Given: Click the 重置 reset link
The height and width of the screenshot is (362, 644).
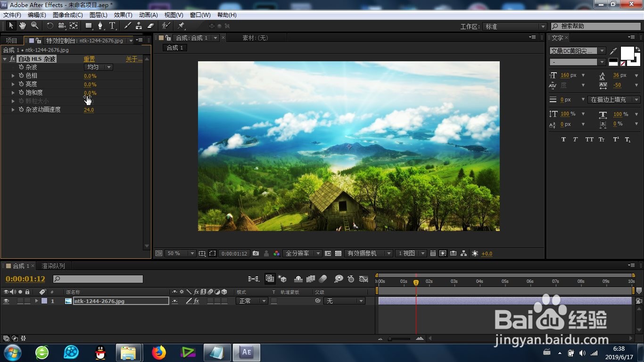Looking at the screenshot, I should (x=89, y=59).
